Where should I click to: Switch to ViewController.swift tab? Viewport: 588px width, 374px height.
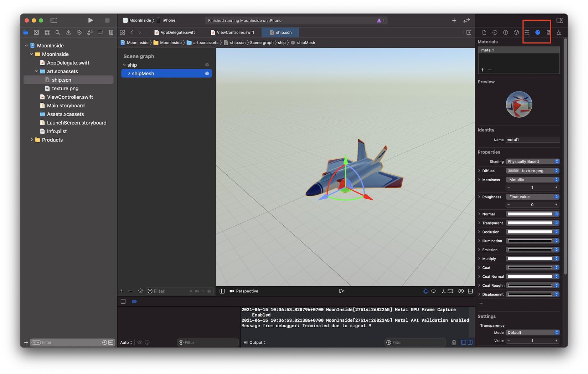tap(235, 32)
